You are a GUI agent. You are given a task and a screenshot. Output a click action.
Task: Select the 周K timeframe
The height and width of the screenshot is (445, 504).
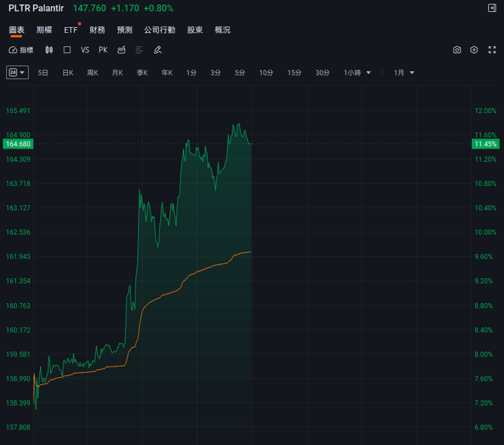(93, 73)
